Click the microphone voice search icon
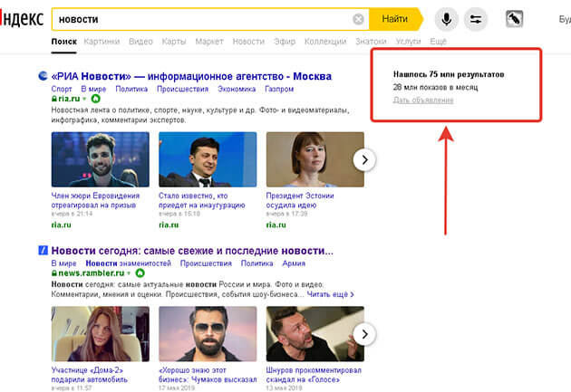This screenshot has width=571, height=392. tap(445, 19)
